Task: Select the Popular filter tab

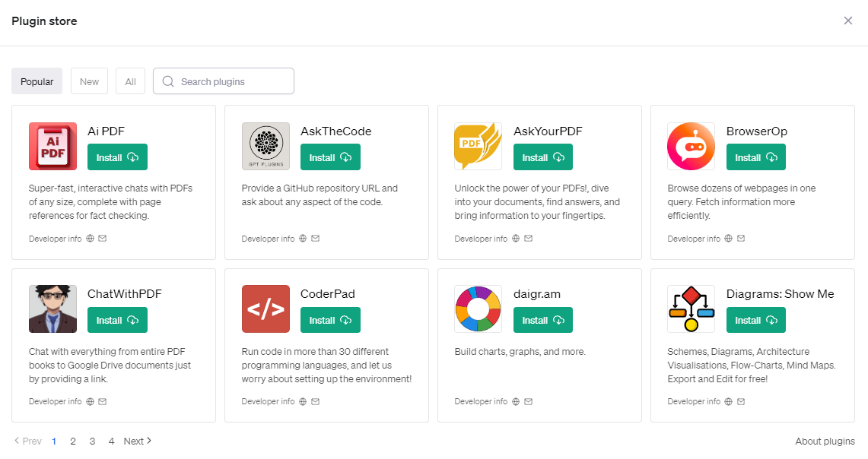Action: (x=37, y=81)
